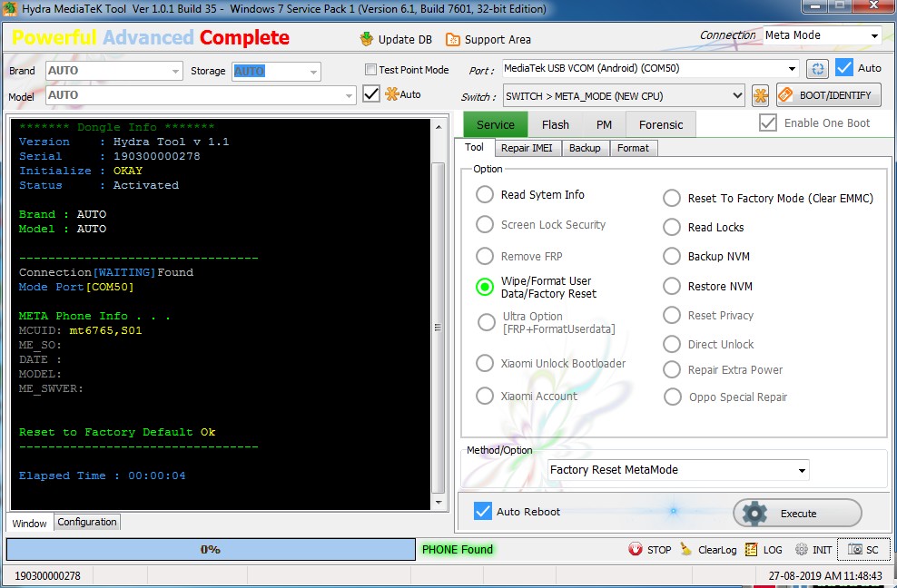Screen dimensions: 897x588
Task: Select Remove FRP radio button
Action: click(x=485, y=256)
